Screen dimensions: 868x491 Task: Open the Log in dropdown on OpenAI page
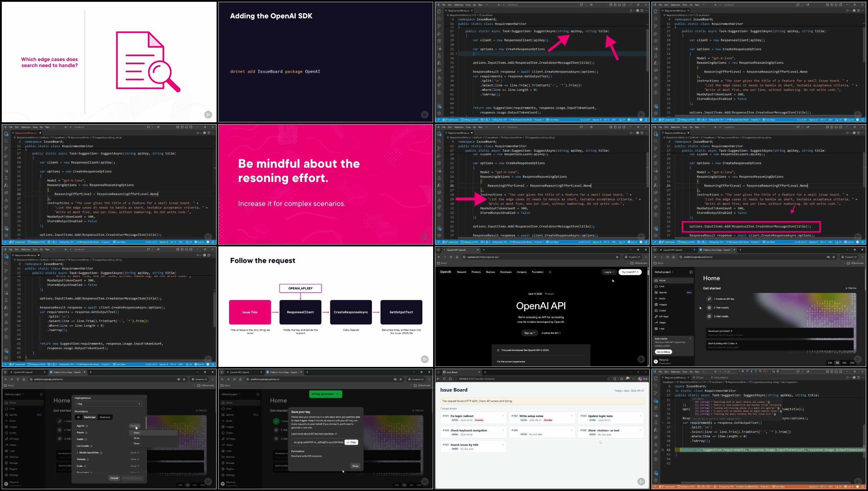click(x=609, y=272)
